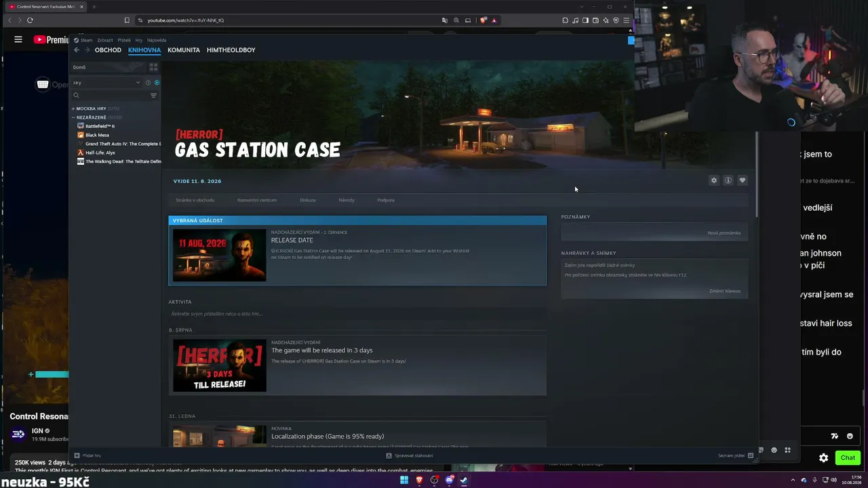Expand the Hry library filter dropdown
Viewport: 868px width, 488px height.
106,83
